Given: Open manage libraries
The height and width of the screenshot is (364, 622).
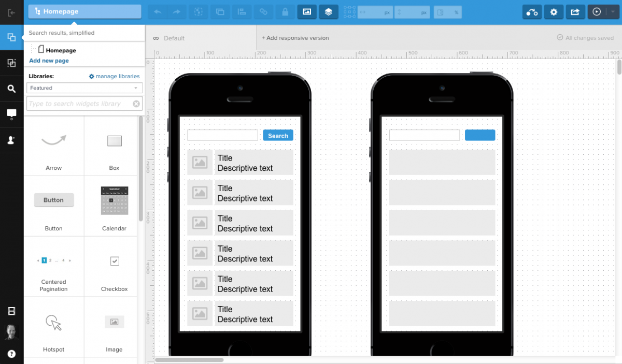Looking at the screenshot, I should (114, 76).
